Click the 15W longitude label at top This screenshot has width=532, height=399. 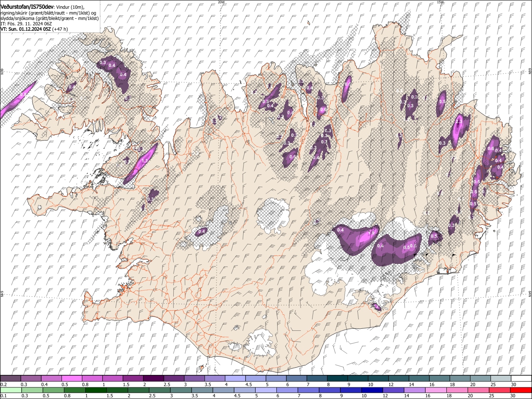[x=440, y=2]
